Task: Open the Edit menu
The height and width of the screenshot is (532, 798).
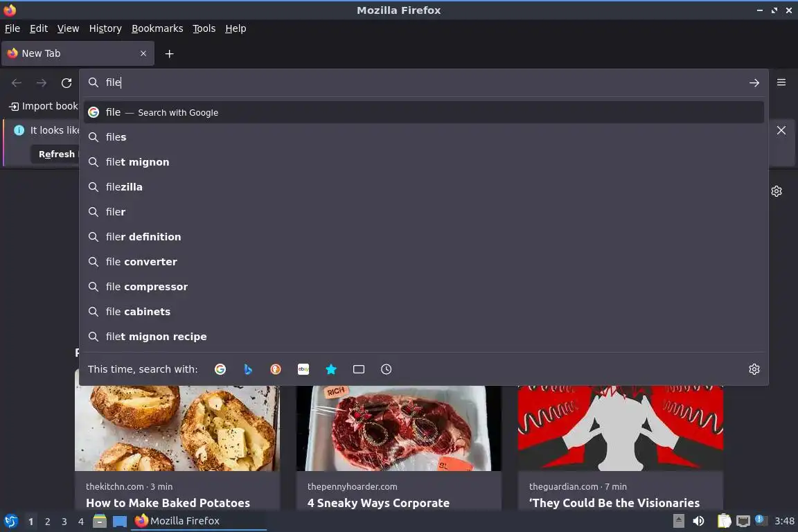Action: coord(39,28)
